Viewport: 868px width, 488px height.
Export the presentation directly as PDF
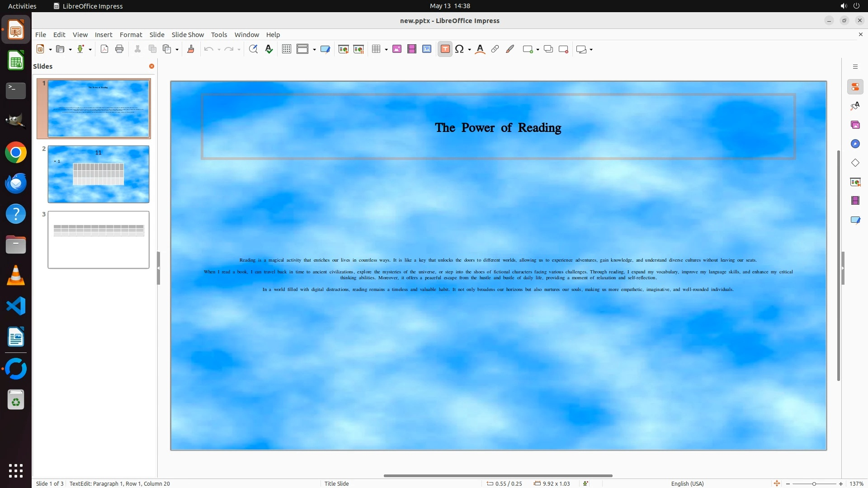coord(104,49)
